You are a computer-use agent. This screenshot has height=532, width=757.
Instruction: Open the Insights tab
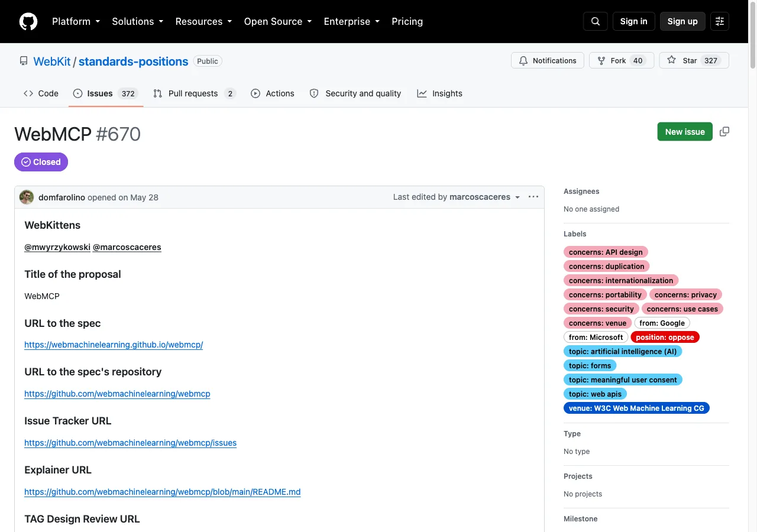(439, 93)
